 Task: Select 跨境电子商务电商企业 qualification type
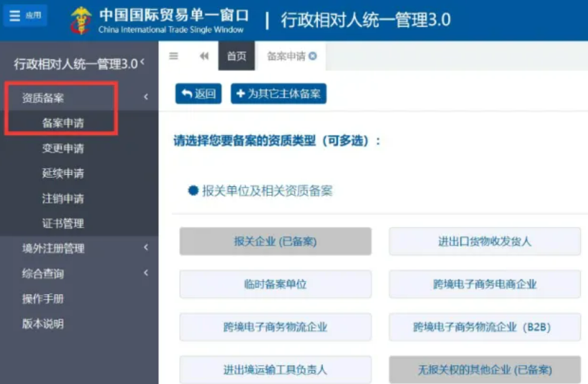484,284
